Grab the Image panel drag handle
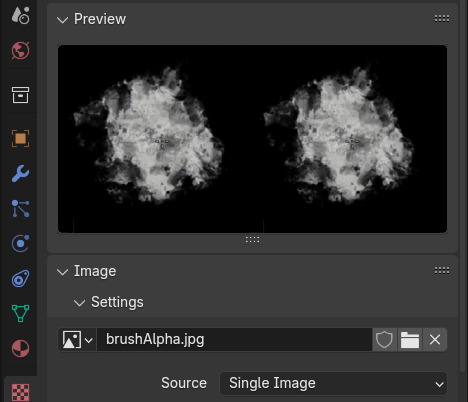 coord(442,271)
